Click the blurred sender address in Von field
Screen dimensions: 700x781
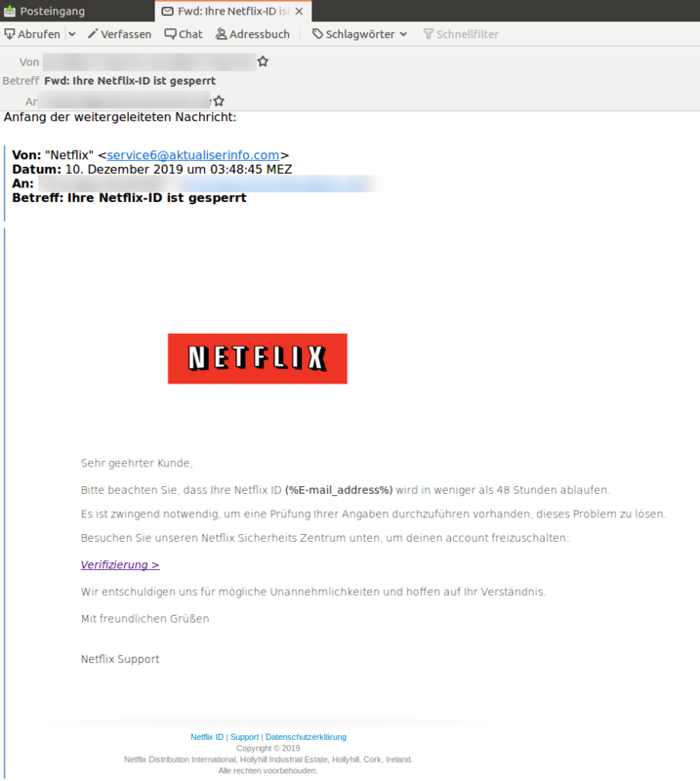coord(146,62)
